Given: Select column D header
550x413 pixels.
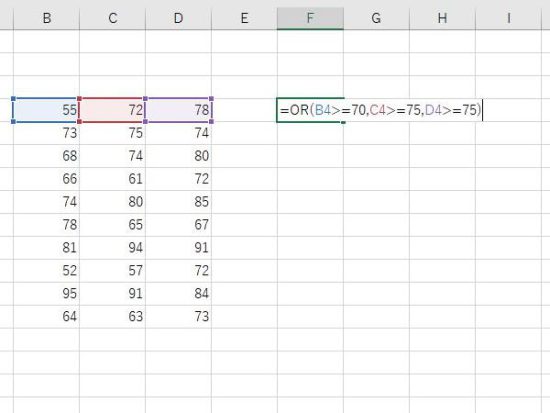Looking at the screenshot, I should (179, 18).
